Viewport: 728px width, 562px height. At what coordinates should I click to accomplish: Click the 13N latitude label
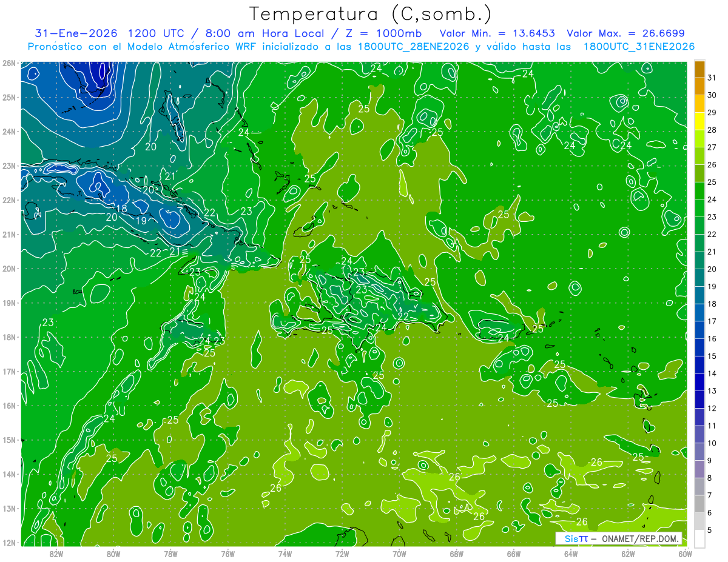click(9, 509)
